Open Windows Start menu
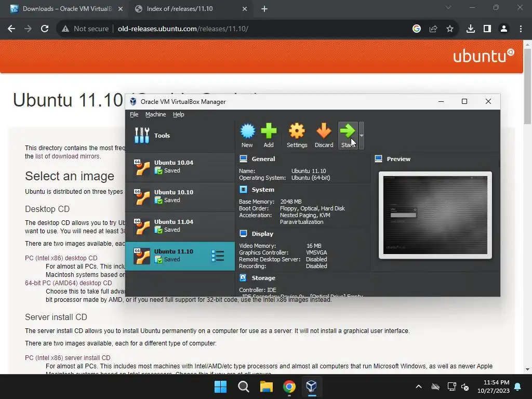The height and width of the screenshot is (399, 532). 220,387
